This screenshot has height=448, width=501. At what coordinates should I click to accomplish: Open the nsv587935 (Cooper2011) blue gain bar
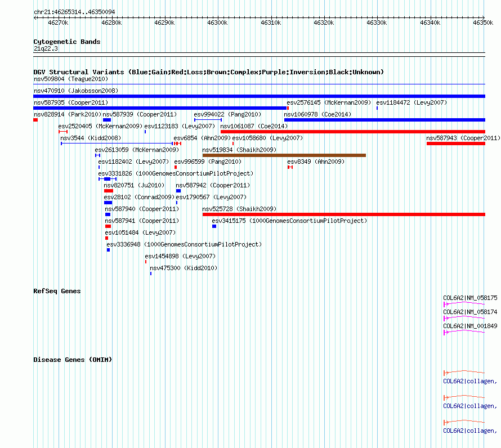(x=160, y=108)
